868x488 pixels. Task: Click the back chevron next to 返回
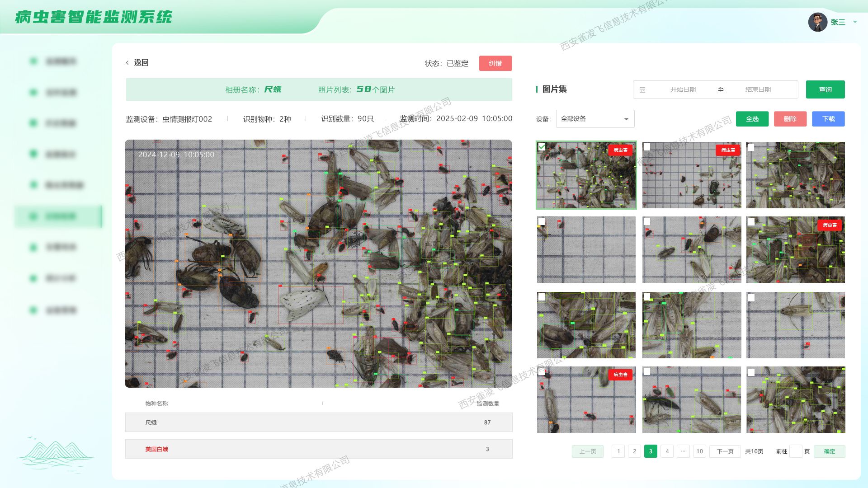point(127,63)
